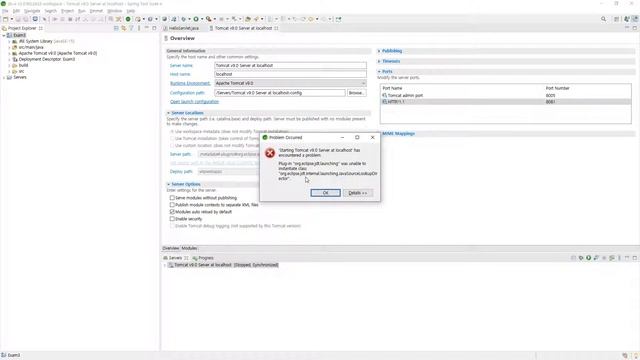Click the Search magnifier icon top right

[603, 19]
